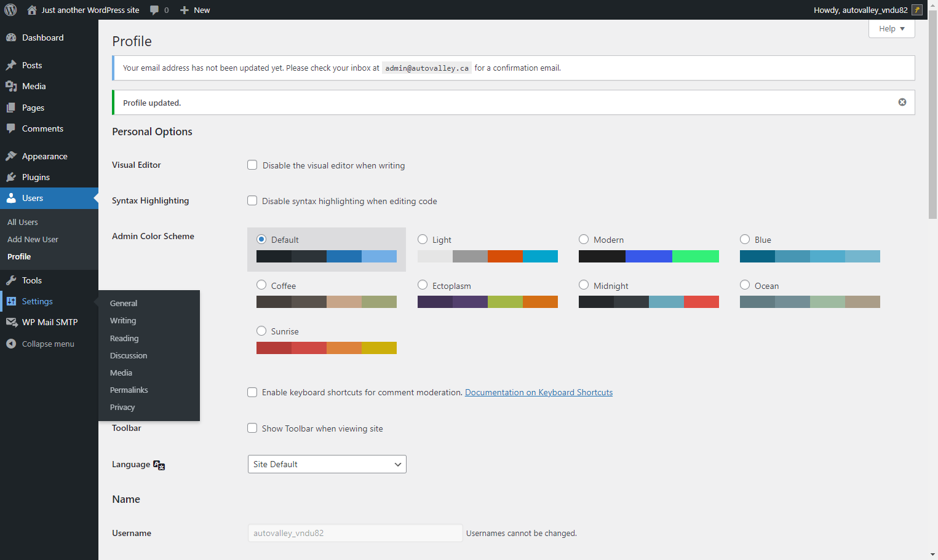
Task: Click the WP Mail SMTP envelope icon
Action: pos(11,322)
